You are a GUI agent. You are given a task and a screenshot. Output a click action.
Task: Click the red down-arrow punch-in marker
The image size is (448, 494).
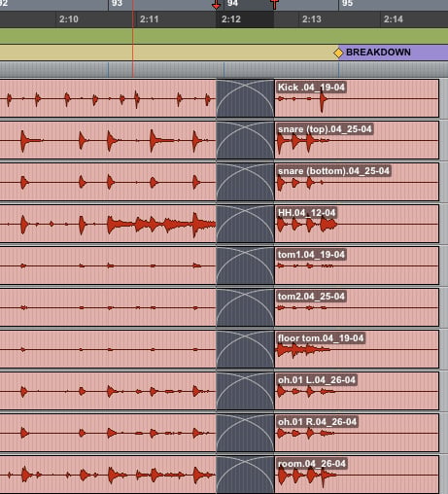pos(216,5)
